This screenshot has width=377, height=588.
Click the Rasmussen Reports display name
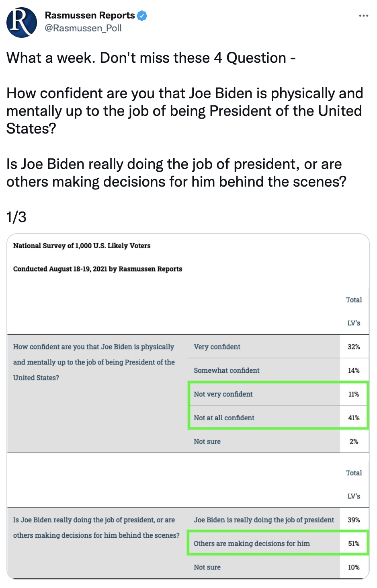90,15
